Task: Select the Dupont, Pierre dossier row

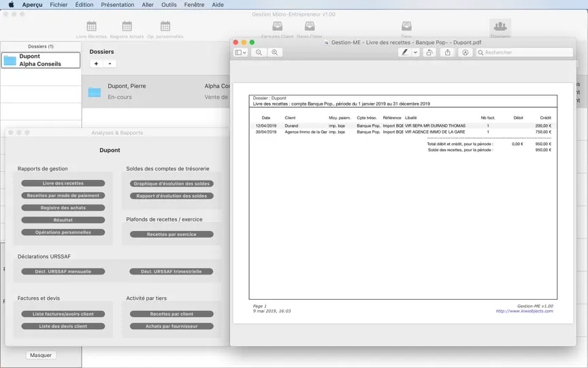Action: pos(156,91)
